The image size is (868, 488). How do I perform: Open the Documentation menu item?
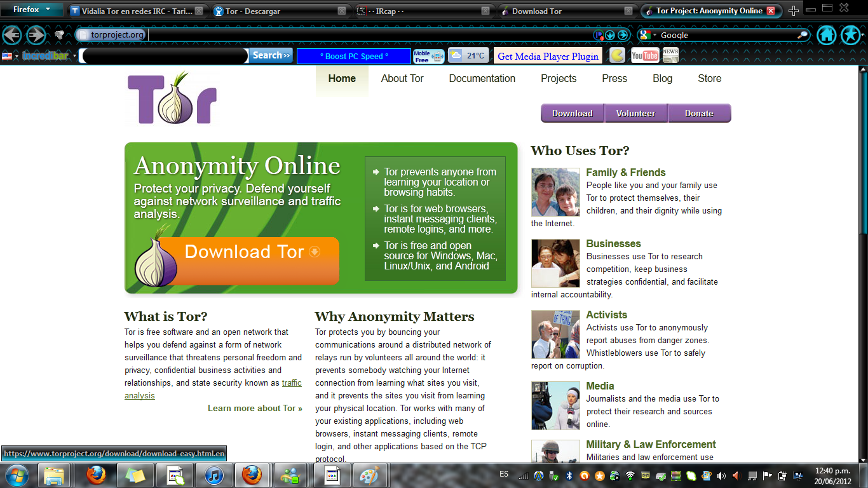pyautogui.click(x=482, y=79)
